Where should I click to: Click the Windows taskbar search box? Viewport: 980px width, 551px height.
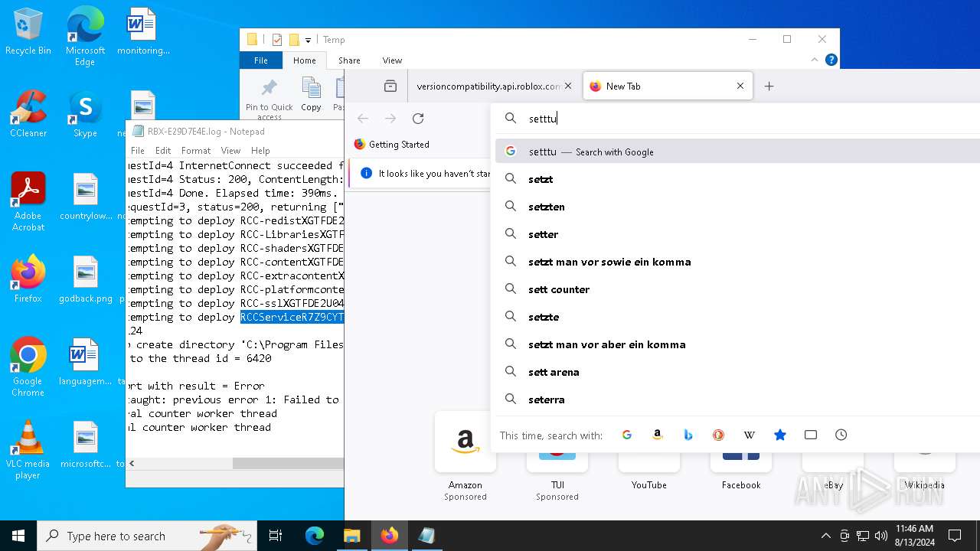(x=147, y=536)
